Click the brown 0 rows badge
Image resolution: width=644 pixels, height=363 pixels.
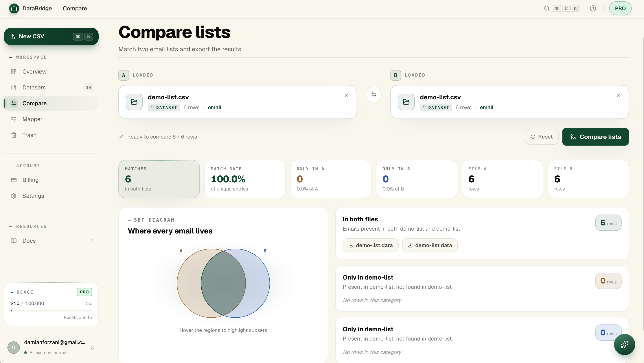click(608, 281)
